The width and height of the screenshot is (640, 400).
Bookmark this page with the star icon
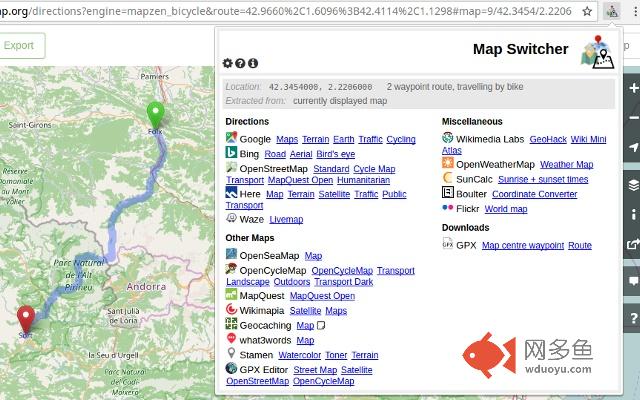point(587,11)
